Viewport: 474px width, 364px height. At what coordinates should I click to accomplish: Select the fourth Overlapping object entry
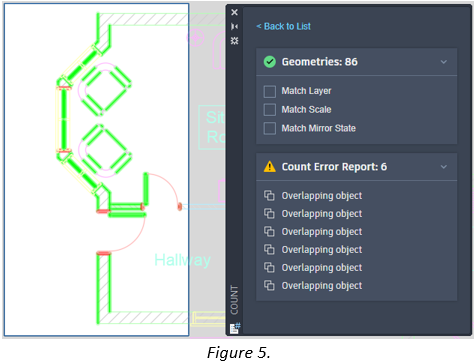[x=313, y=250]
